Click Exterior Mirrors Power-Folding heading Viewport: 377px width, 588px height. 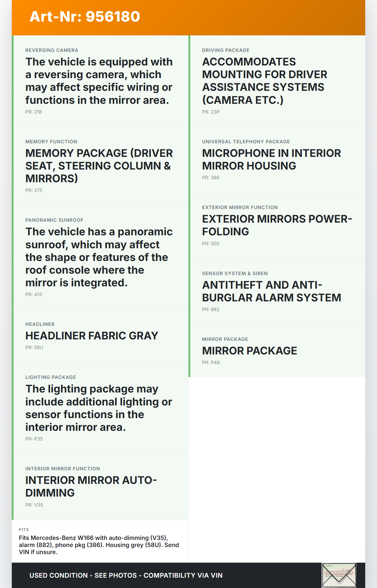coord(277,225)
